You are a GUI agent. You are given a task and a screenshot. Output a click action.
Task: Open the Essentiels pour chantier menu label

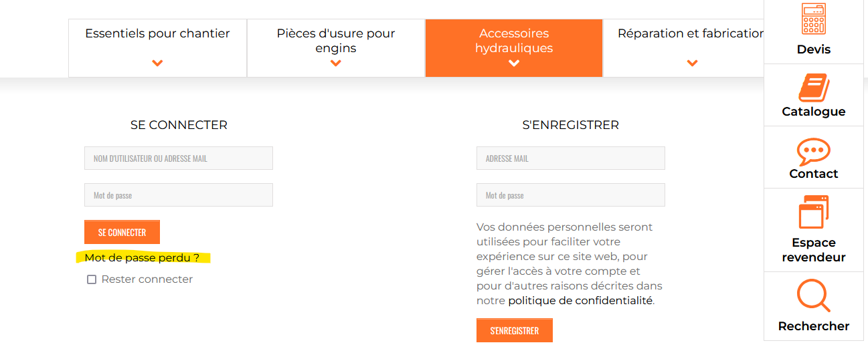[x=157, y=33]
